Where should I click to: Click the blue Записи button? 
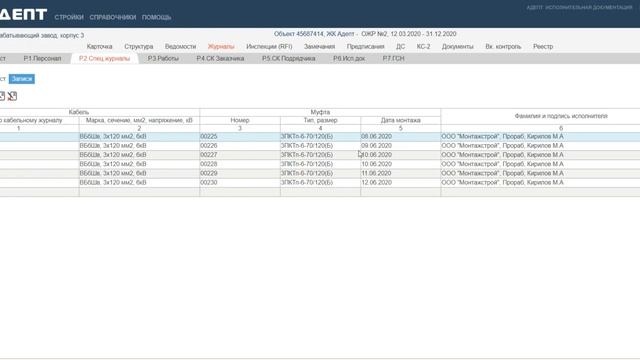point(22,79)
